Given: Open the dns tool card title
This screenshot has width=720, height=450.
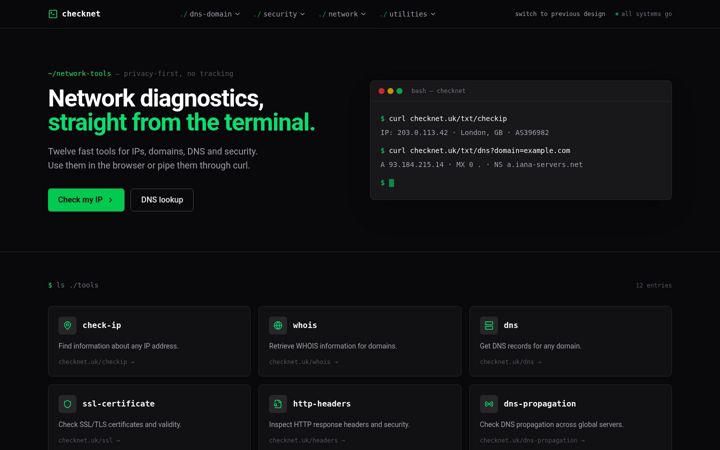Looking at the screenshot, I should click(x=511, y=325).
